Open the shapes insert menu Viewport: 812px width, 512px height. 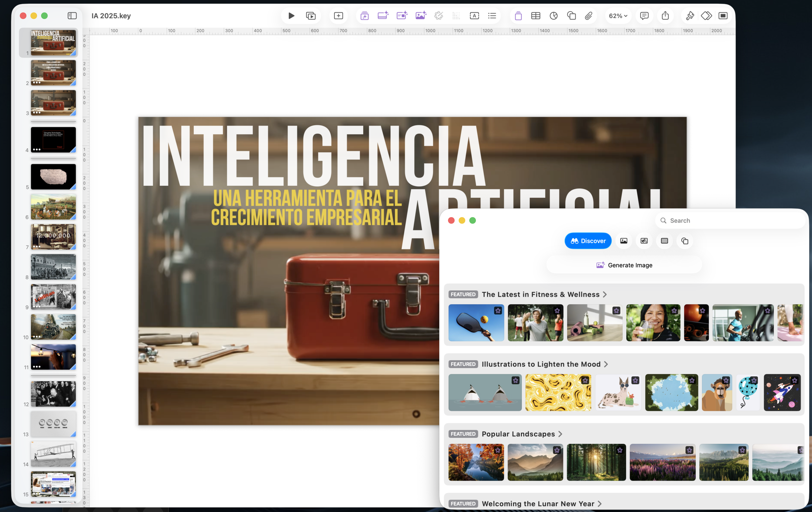(x=571, y=16)
